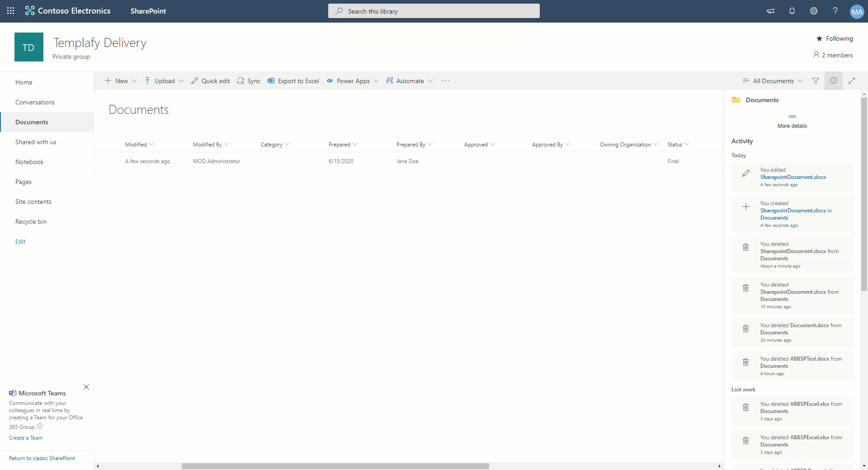This screenshot has width=868, height=470.
Task: Toggle the Following star
Action: pyautogui.click(x=835, y=38)
